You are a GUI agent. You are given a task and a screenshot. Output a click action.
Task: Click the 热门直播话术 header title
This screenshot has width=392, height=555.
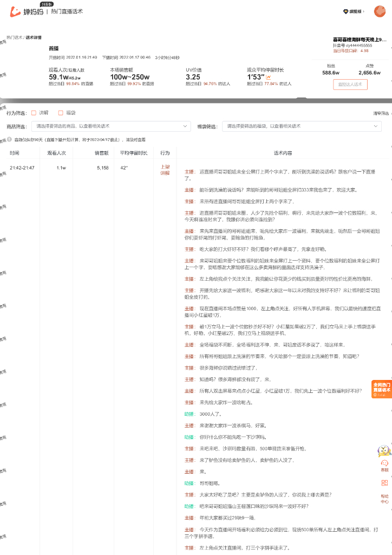(x=67, y=11)
